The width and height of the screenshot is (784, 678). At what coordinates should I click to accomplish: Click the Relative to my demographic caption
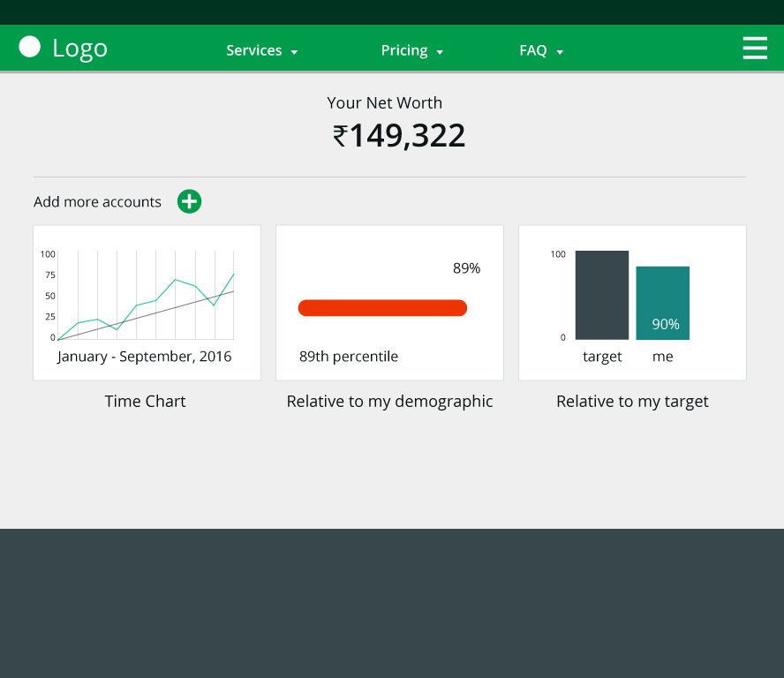tap(389, 402)
